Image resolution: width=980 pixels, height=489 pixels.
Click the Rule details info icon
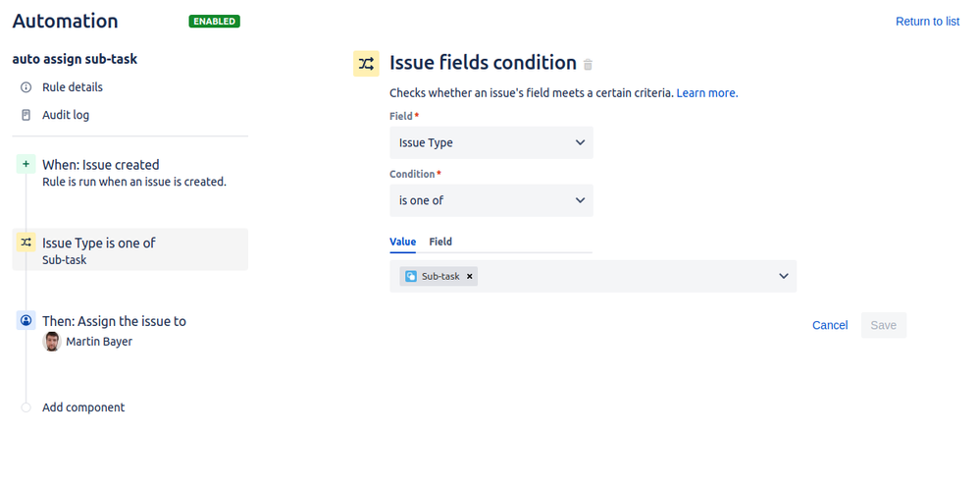click(26, 87)
